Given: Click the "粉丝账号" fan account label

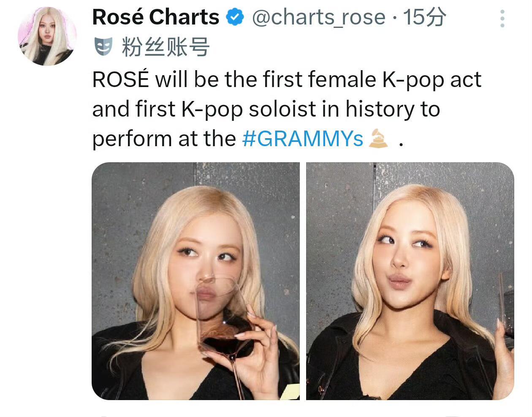Looking at the screenshot, I should point(166,46).
